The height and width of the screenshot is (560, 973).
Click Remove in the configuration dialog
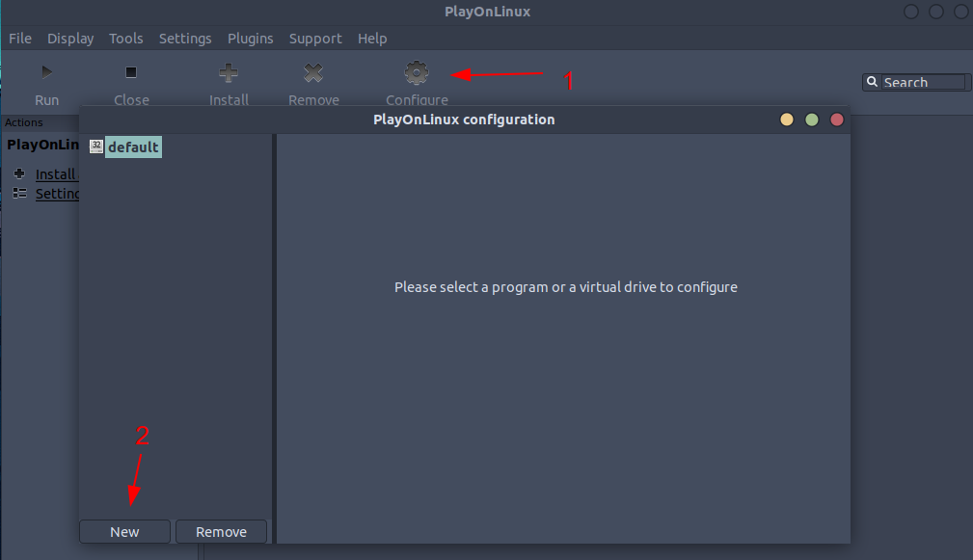point(221,531)
